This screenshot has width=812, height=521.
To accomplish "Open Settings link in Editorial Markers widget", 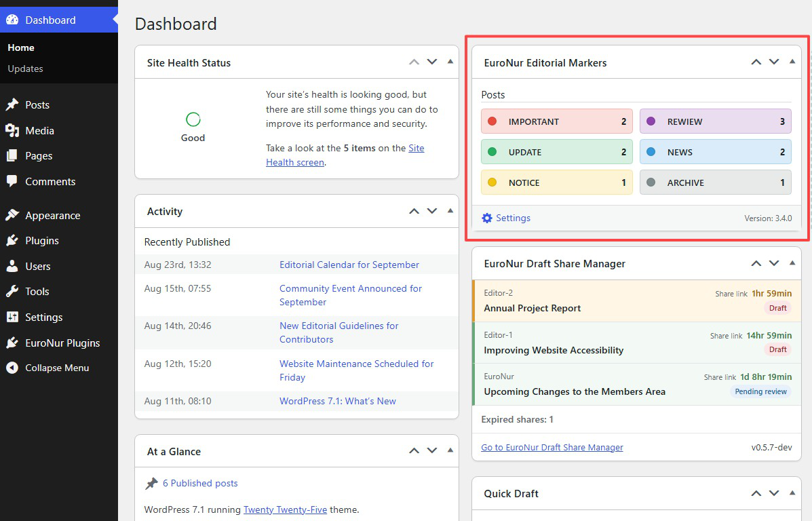I will click(x=514, y=218).
